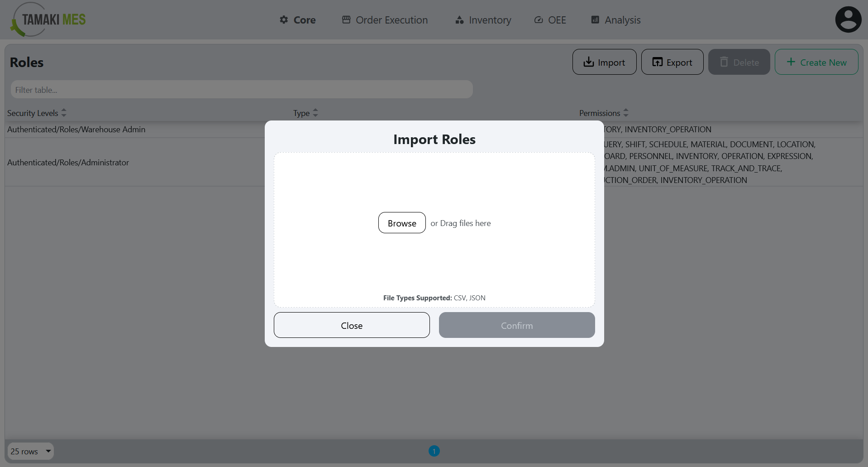Toggle sorting on Security Levels column
The image size is (868, 467).
click(x=64, y=113)
